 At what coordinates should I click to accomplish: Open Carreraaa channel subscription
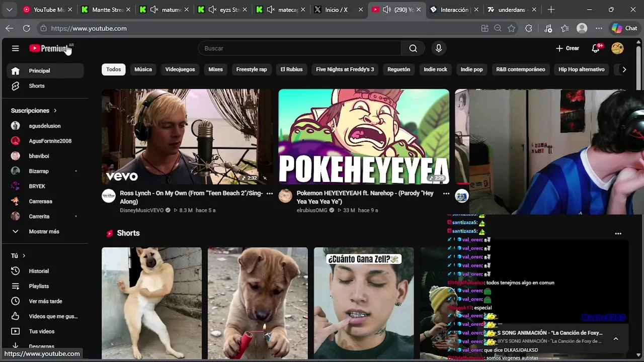[x=45, y=202]
